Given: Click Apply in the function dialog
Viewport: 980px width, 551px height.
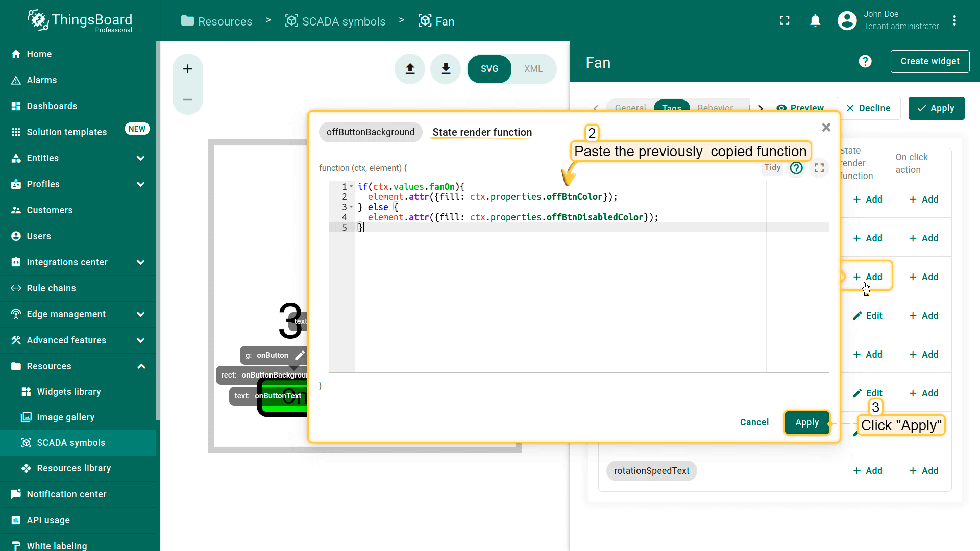Looking at the screenshot, I should coord(806,422).
